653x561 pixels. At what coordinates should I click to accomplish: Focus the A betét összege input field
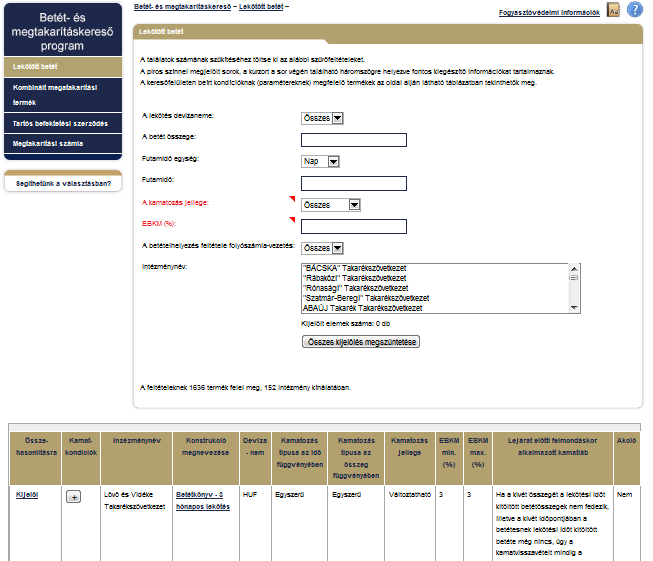click(354, 140)
